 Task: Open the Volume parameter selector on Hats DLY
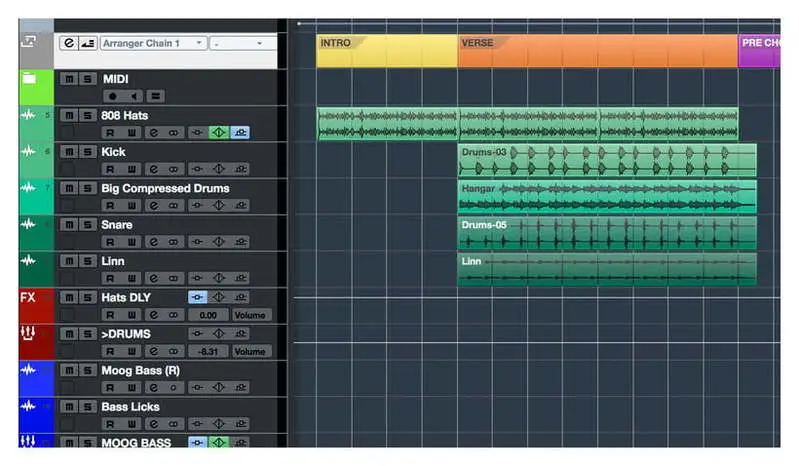[x=250, y=315]
